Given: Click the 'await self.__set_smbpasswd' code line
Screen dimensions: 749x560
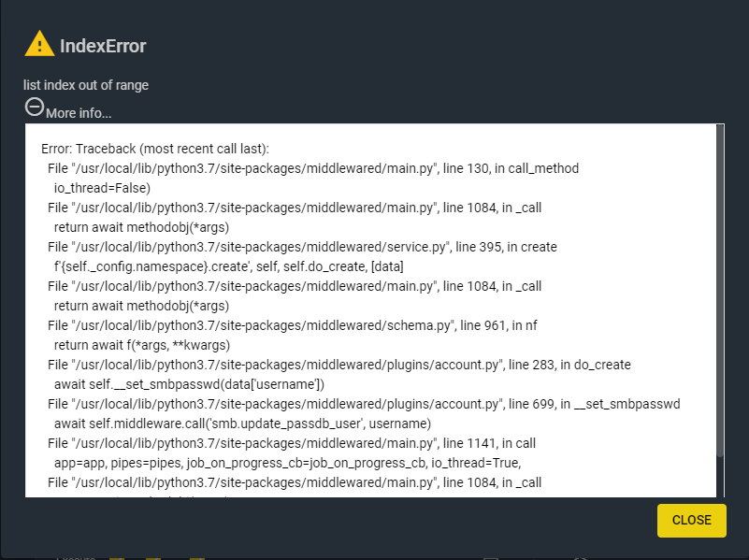Looking at the screenshot, I should point(189,384).
